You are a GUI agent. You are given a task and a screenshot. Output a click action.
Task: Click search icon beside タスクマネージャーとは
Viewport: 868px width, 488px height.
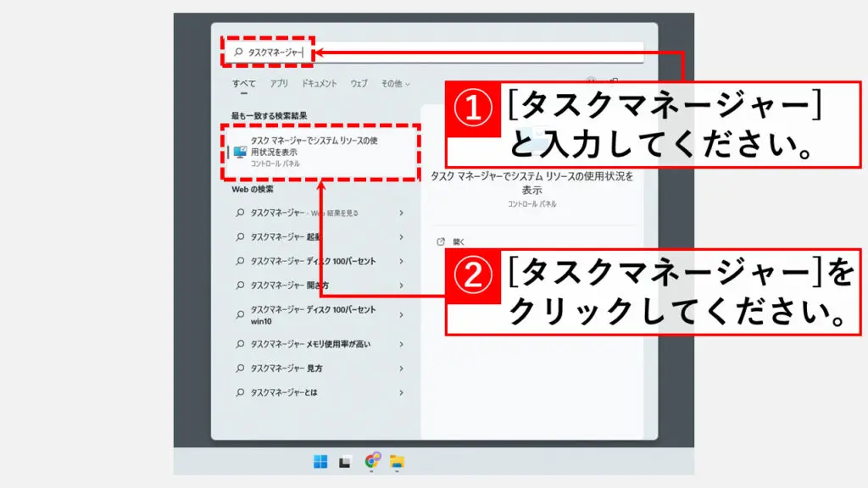pyautogui.click(x=240, y=393)
